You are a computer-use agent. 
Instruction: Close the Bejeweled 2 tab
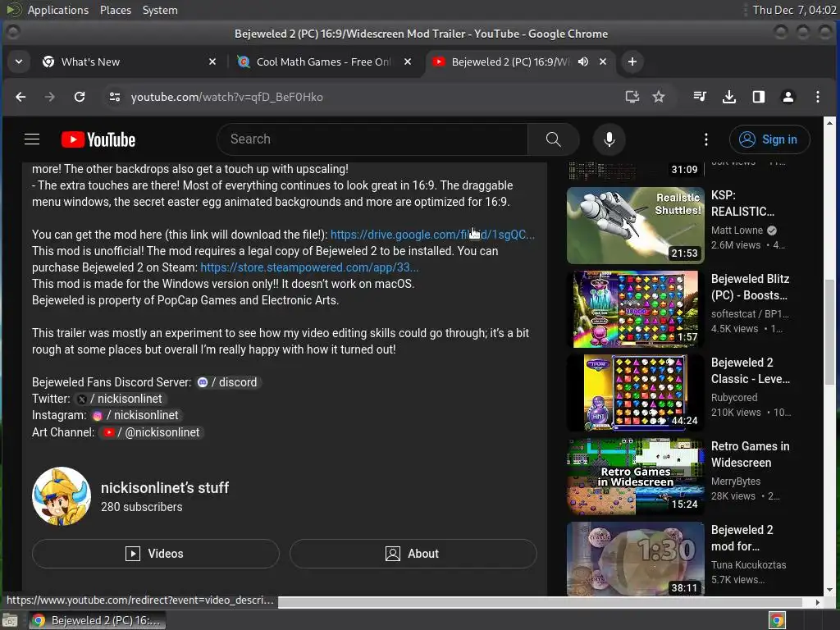(x=603, y=62)
